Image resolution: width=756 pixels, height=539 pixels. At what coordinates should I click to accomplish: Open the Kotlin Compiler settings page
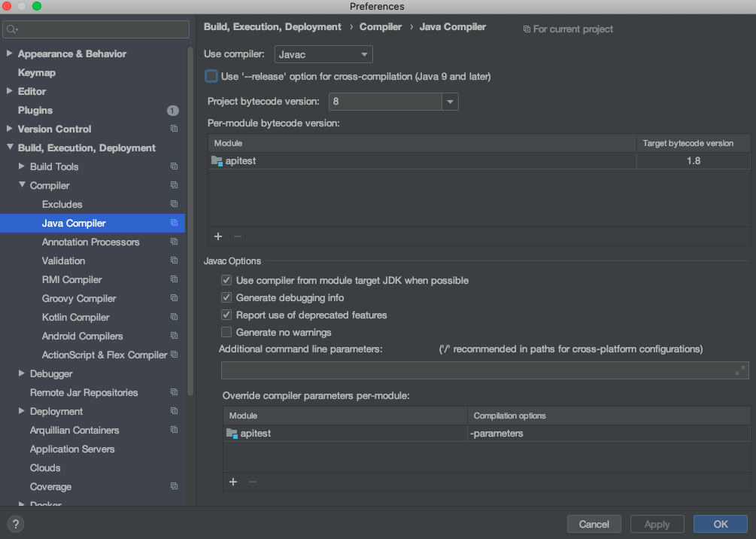75,317
